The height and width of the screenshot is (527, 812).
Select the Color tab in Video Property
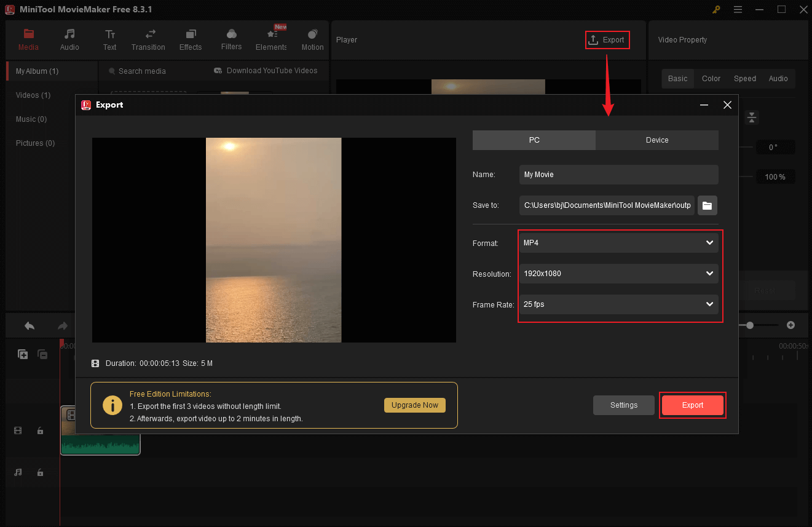[x=711, y=78]
